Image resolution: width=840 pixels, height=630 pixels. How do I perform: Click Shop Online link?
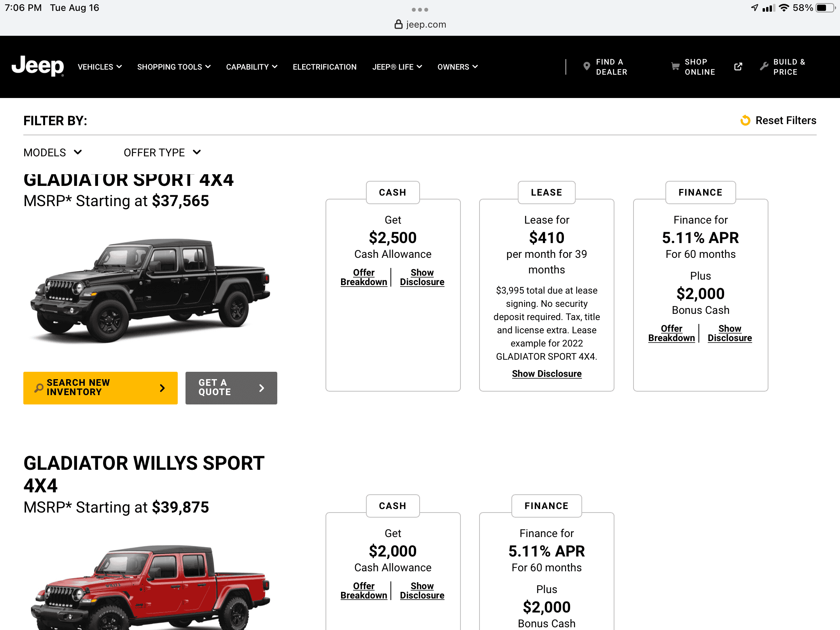pyautogui.click(x=700, y=67)
